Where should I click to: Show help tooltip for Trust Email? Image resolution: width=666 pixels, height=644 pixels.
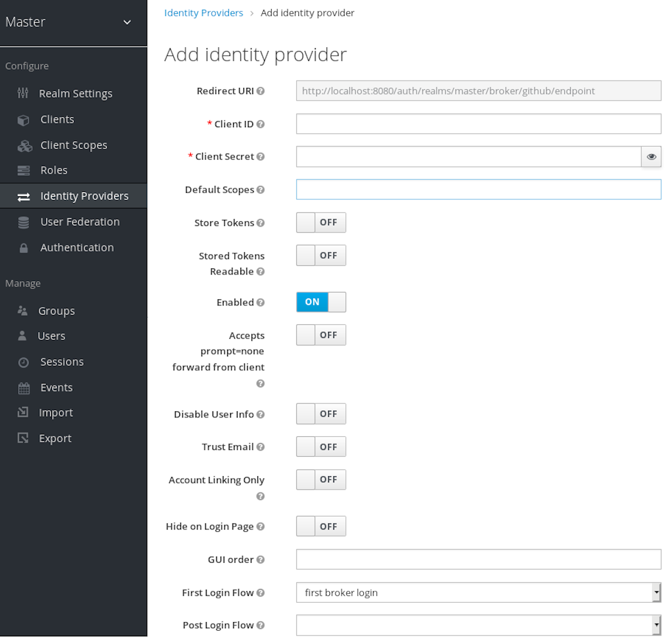260,446
